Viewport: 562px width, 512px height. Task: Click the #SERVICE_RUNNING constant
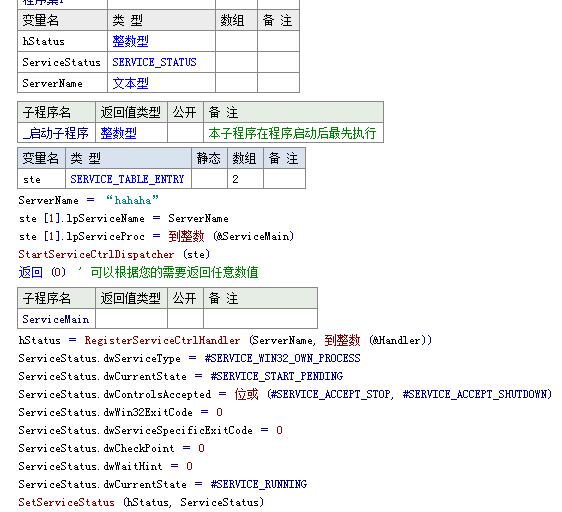point(259,484)
